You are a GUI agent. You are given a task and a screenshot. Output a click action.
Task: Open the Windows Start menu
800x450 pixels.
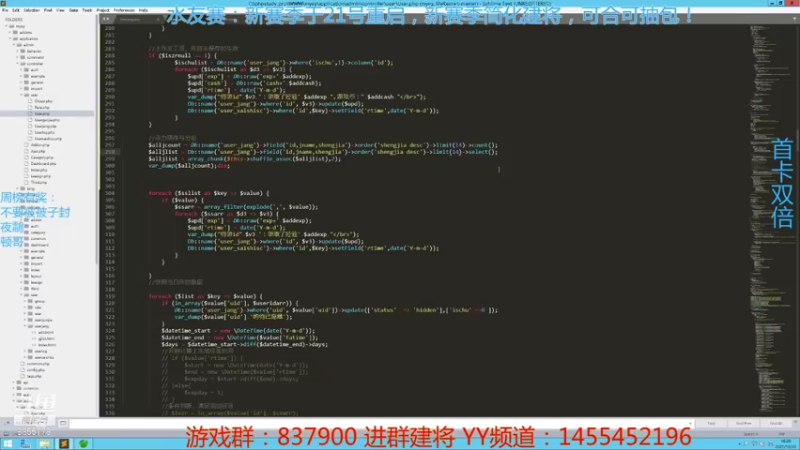(8, 444)
